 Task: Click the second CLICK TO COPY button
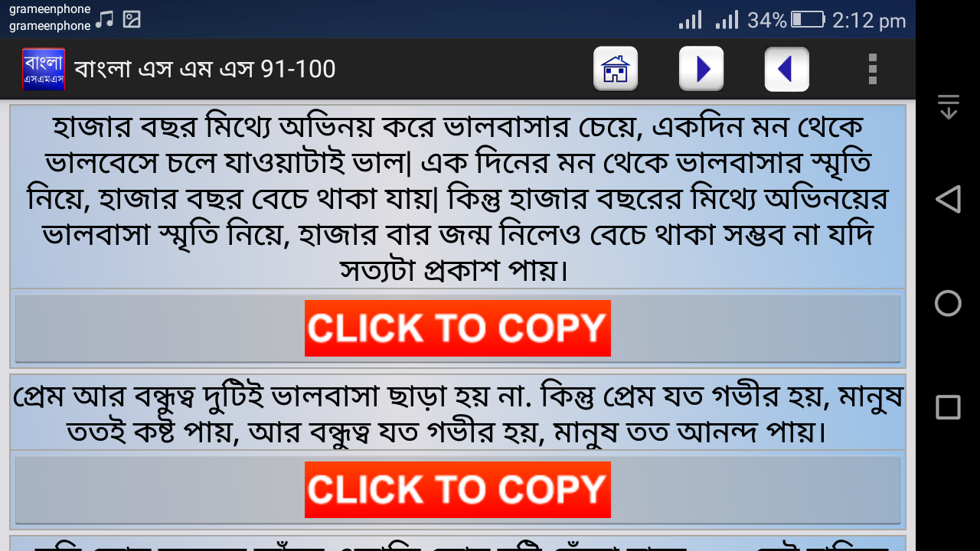point(458,490)
